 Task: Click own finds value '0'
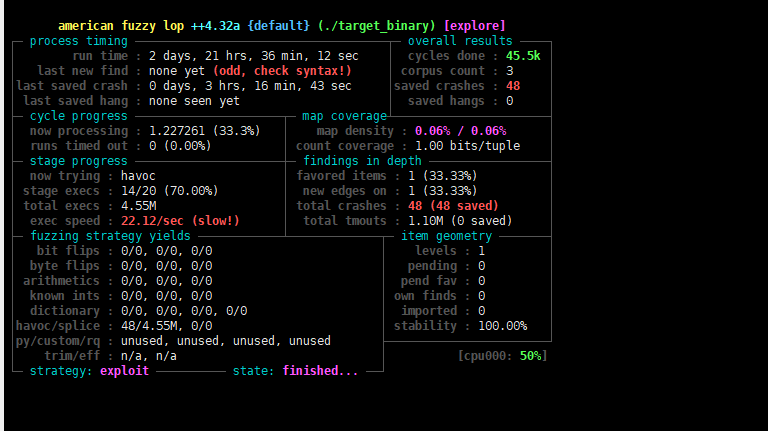[x=481, y=296]
